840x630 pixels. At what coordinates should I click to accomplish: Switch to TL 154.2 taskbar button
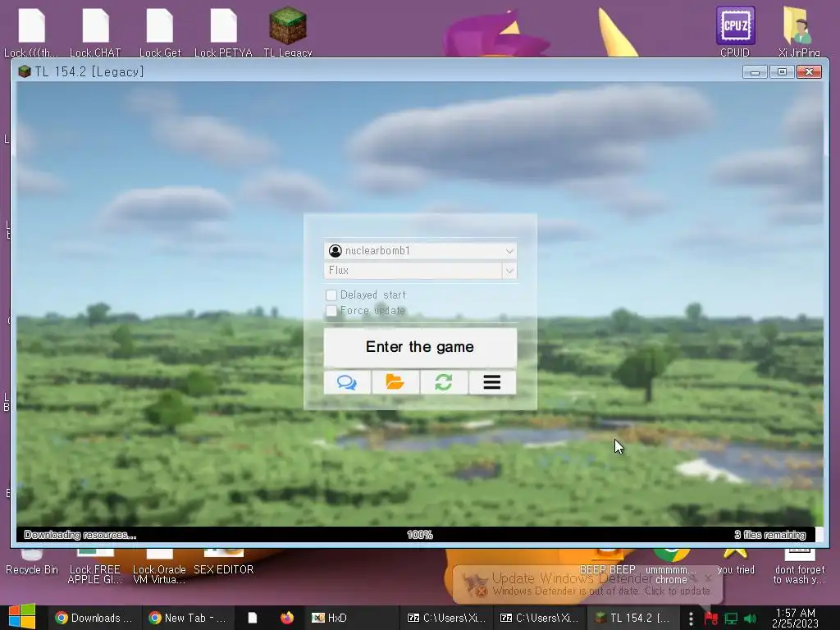pos(632,618)
